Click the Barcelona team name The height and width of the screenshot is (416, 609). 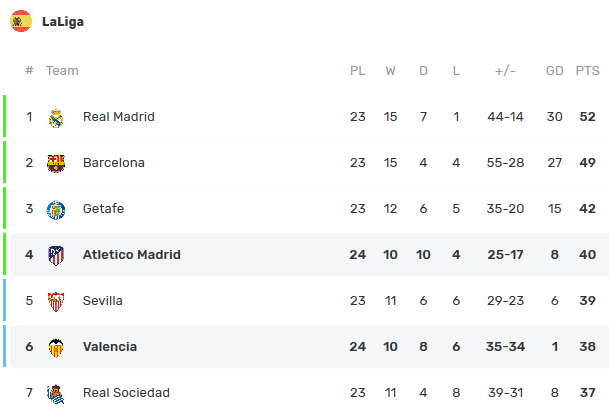click(x=114, y=162)
